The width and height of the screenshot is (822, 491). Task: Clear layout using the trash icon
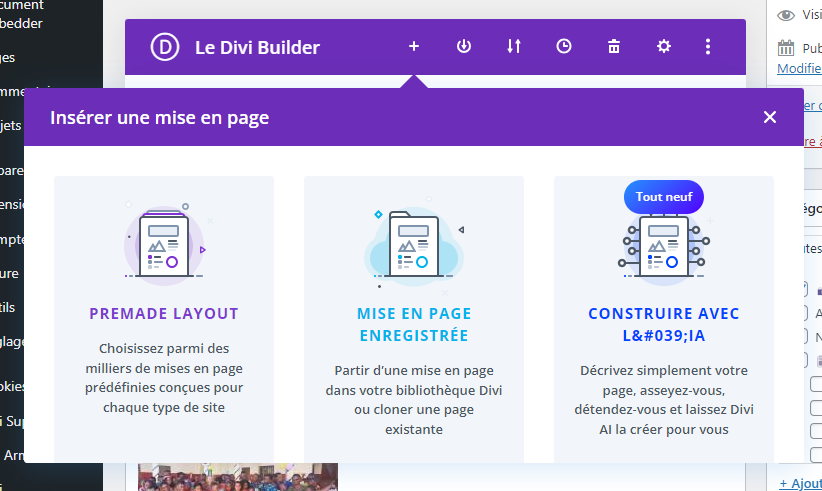click(x=614, y=47)
